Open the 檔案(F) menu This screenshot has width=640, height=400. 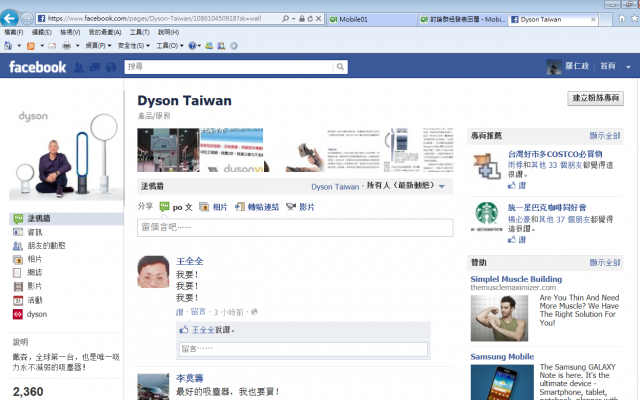pos(14,32)
